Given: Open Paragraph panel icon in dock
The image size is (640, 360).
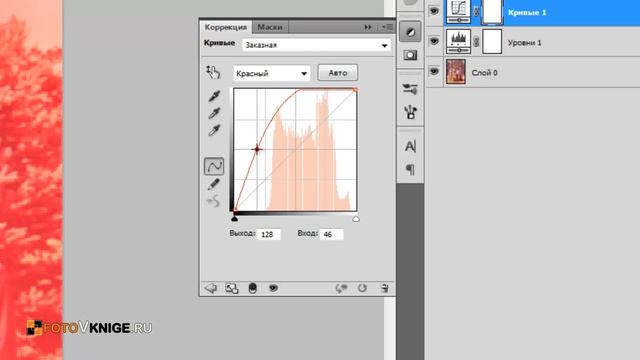Looking at the screenshot, I should (410, 169).
